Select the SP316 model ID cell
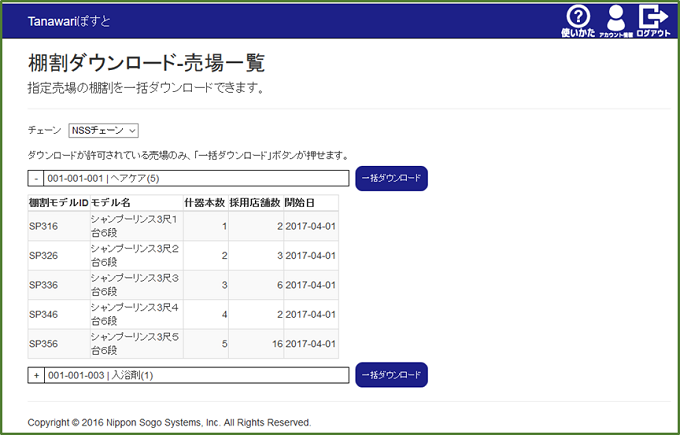This screenshot has height=435, width=680. coord(44,226)
